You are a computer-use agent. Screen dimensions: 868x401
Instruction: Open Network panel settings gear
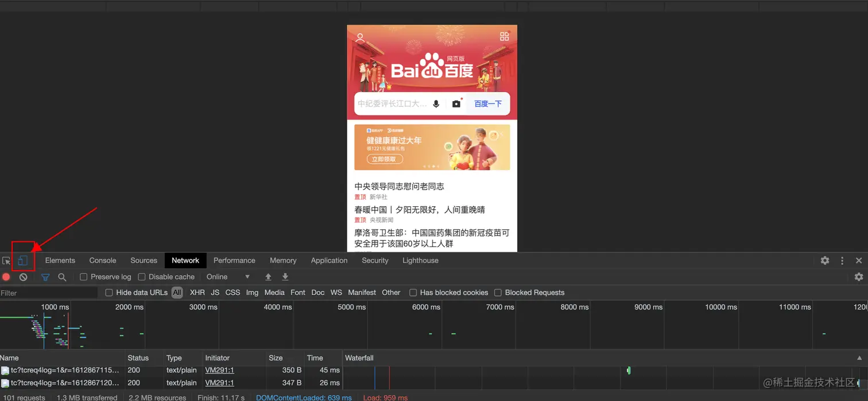click(x=859, y=277)
